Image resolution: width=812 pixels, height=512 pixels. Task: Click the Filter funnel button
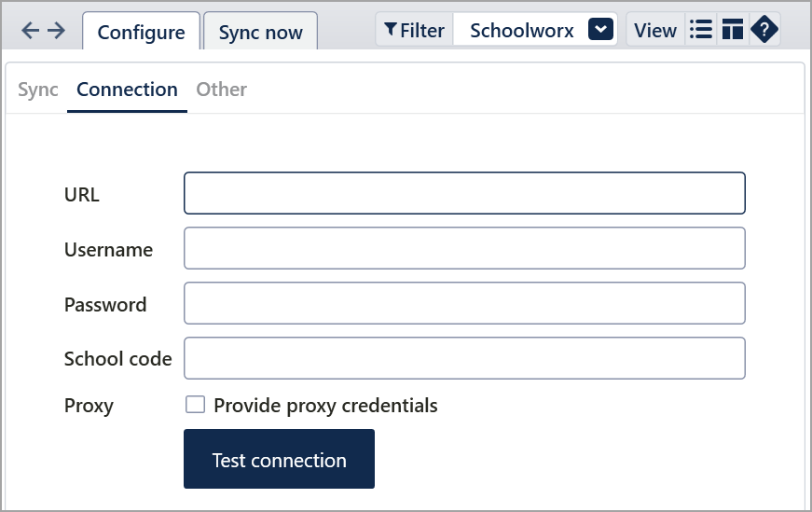pyautogui.click(x=415, y=30)
